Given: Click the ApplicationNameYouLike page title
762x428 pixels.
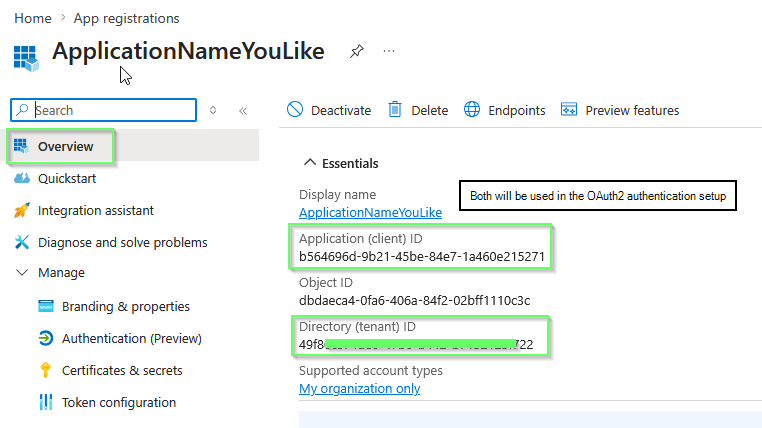Looking at the screenshot, I should pos(189,51).
